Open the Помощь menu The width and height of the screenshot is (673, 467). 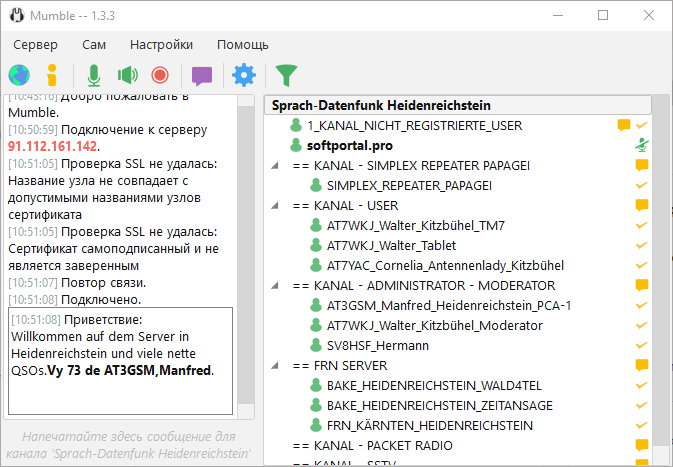tap(243, 45)
